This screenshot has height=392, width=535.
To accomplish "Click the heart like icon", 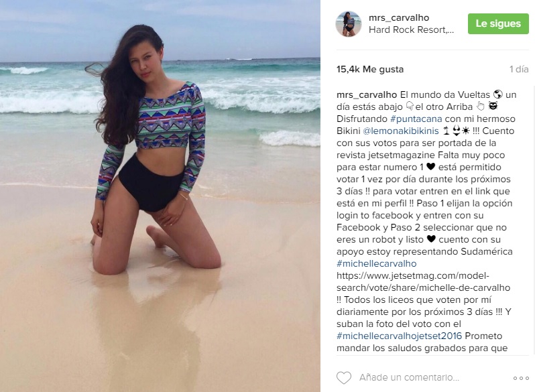I will click(x=343, y=378).
